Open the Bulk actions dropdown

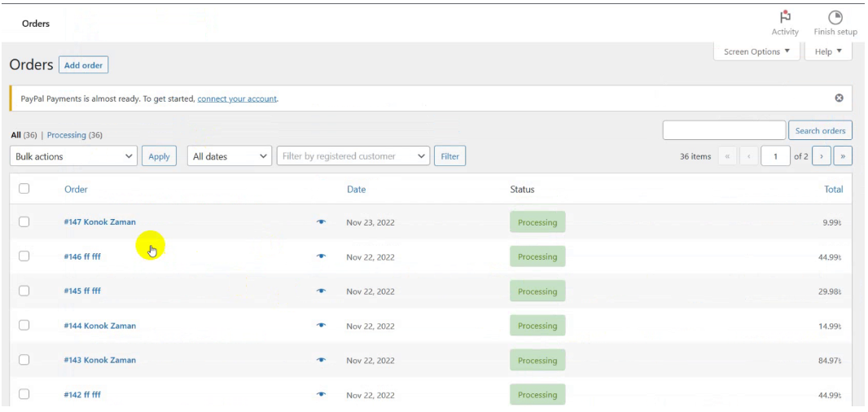[73, 156]
